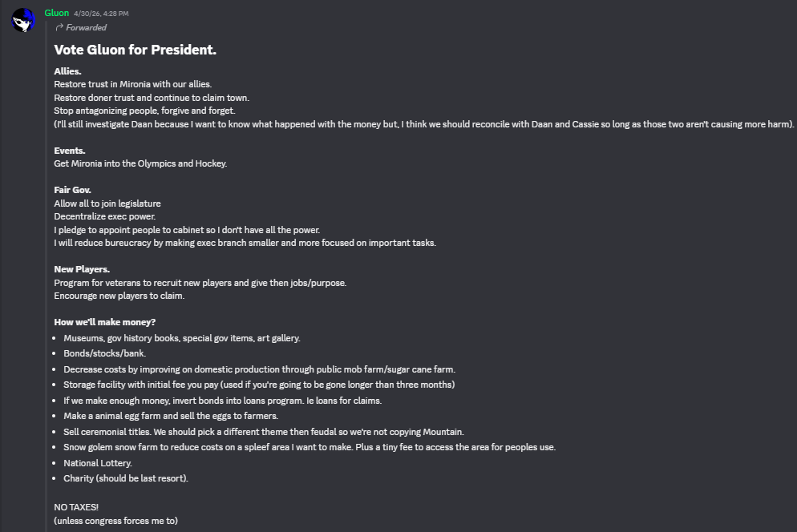The image size is (797, 532).
Task: Click the Gluon username
Action: pyautogui.click(x=56, y=13)
